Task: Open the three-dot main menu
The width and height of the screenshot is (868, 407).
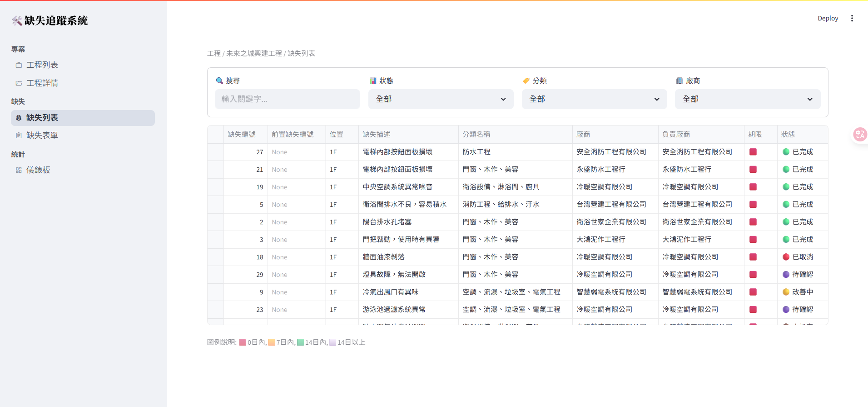Action: [x=852, y=18]
